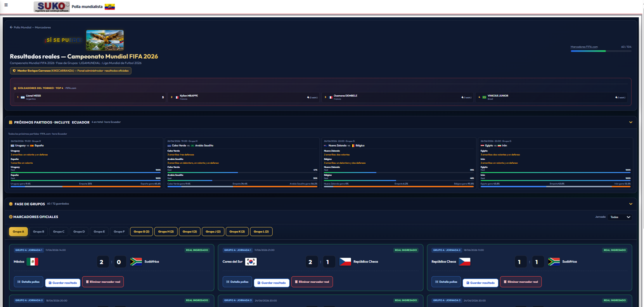The image size is (644, 307).
Task: Click the Goleadores del torneo trophy icon
Action: point(15,88)
